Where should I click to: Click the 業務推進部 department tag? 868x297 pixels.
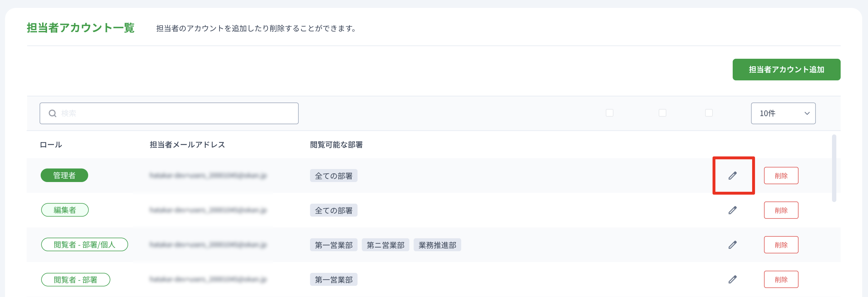point(437,245)
